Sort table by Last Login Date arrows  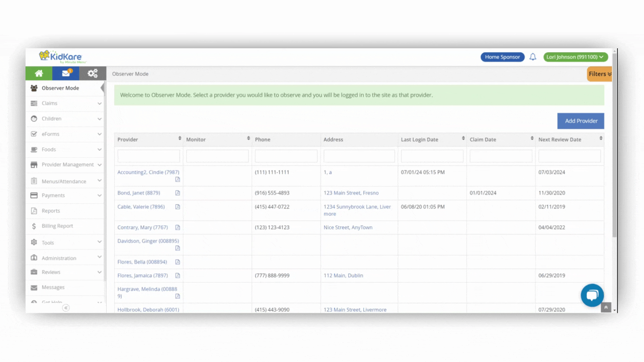coord(463,139)
